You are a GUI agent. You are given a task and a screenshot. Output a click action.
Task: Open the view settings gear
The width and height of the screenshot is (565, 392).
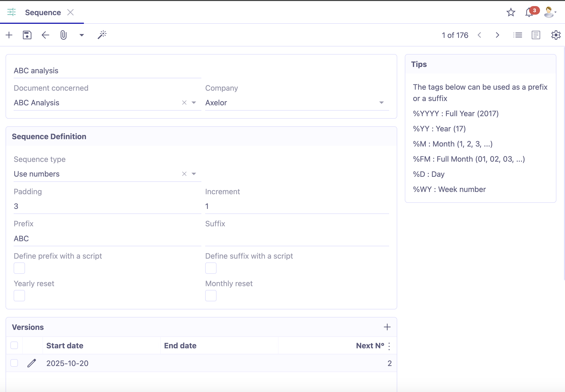(x=556, y=35)
